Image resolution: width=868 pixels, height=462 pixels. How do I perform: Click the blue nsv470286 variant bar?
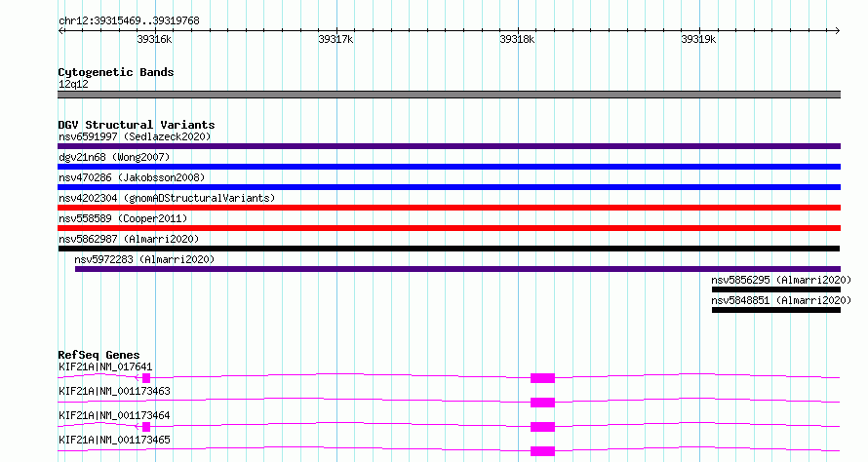pyautogui.click(x=449, y=187)
